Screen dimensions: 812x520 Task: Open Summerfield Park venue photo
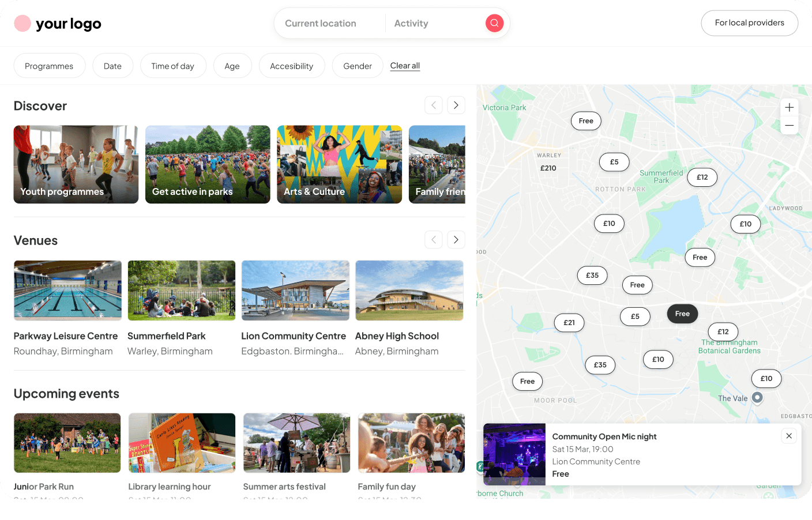pos(182,291)
